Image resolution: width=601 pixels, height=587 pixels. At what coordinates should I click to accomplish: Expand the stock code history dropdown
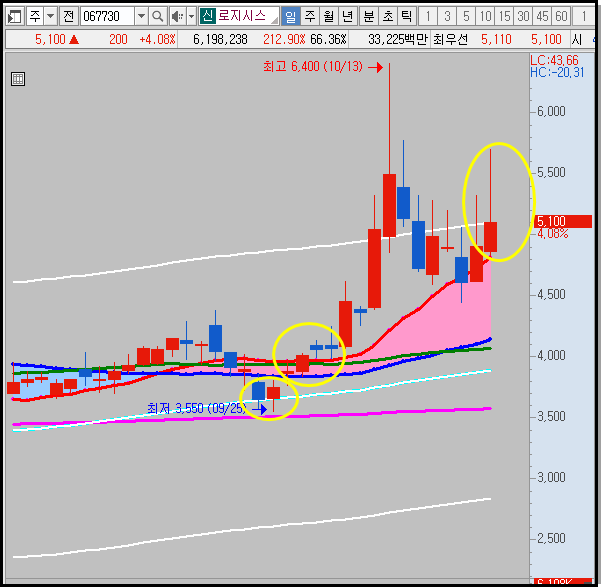pos(141,16)
